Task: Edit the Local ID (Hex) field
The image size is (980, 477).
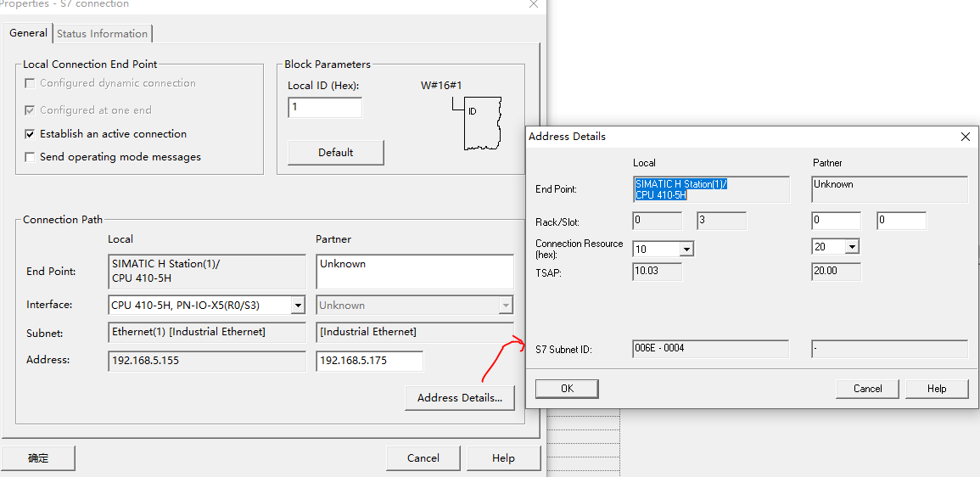Action: tap(325, 107)
